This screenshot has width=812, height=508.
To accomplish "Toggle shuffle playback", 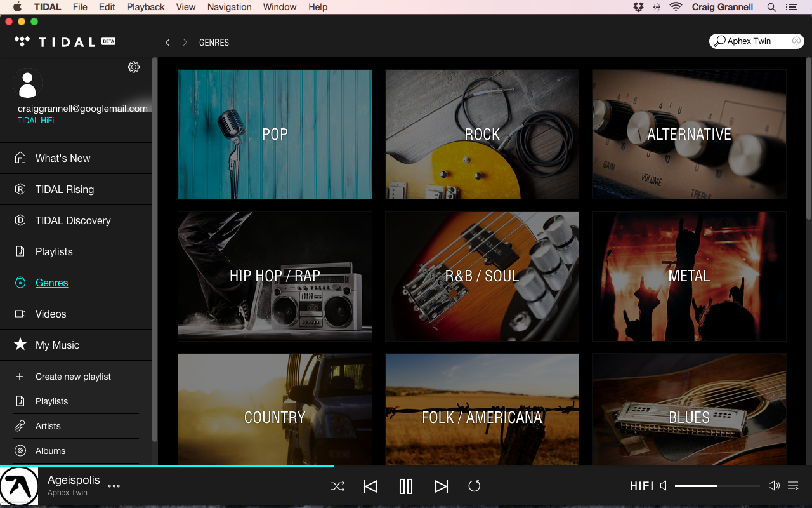I will pos(337,486).
